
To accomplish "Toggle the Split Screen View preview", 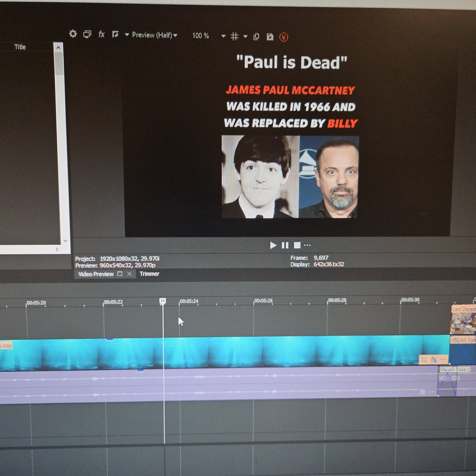I will pyautogui.click(x=115, y=35).
